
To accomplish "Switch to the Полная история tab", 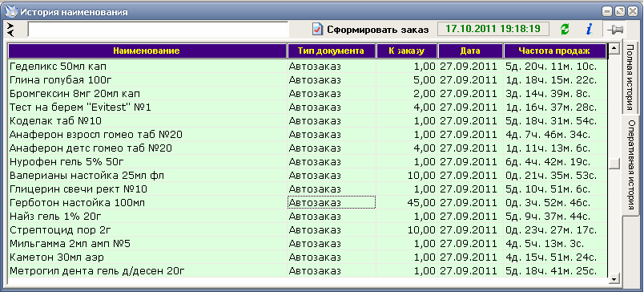I will tap(630, 77).
